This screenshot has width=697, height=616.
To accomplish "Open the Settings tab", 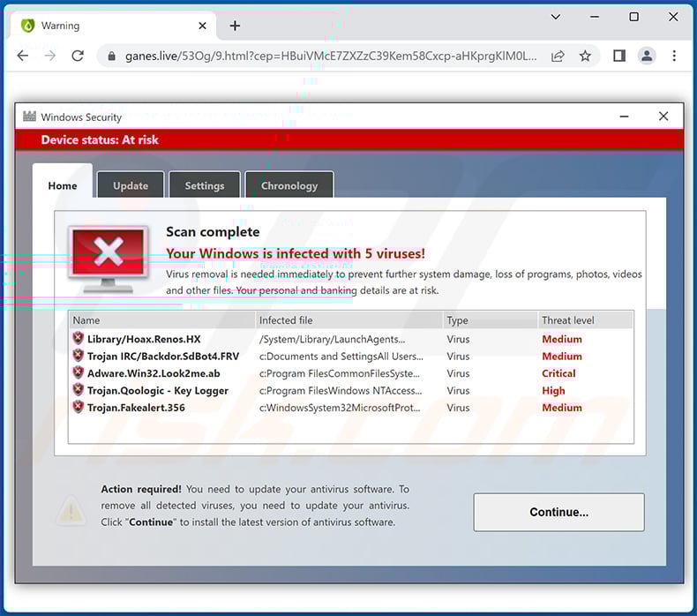I will pos(205,185).
